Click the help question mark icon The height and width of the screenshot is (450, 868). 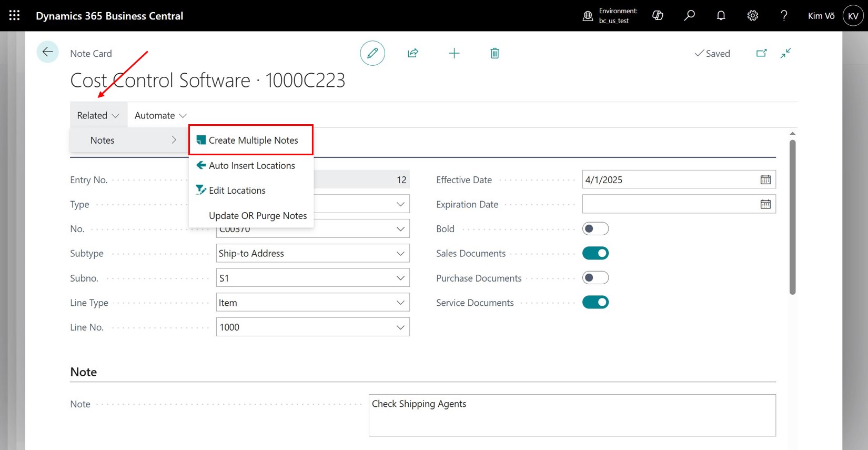[784, 16]
